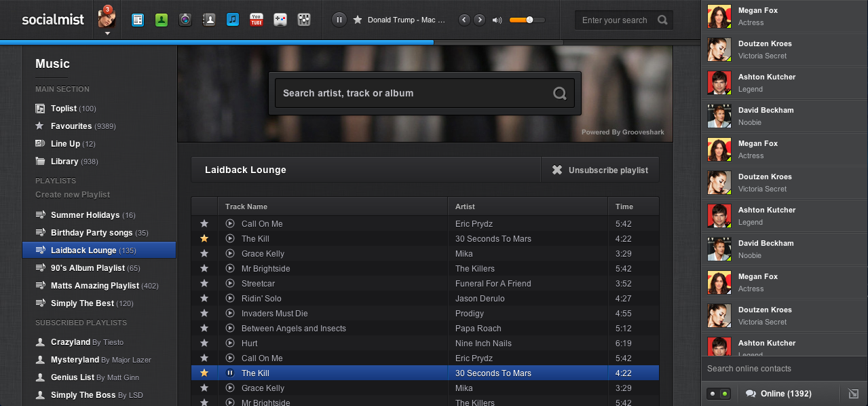Collapse the chat panel via corner icon
The width and height of the screenshot is (868, 406).
click(x=854, y=394)
